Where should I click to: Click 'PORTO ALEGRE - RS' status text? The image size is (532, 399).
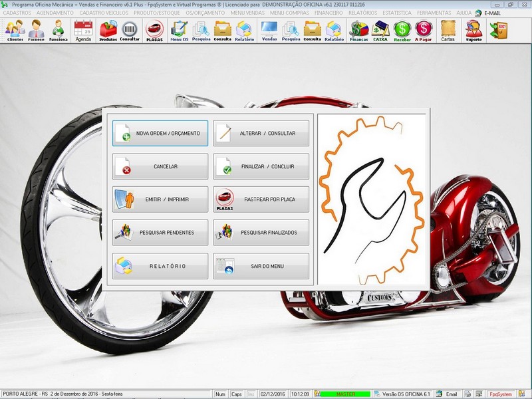pos(25,394)
